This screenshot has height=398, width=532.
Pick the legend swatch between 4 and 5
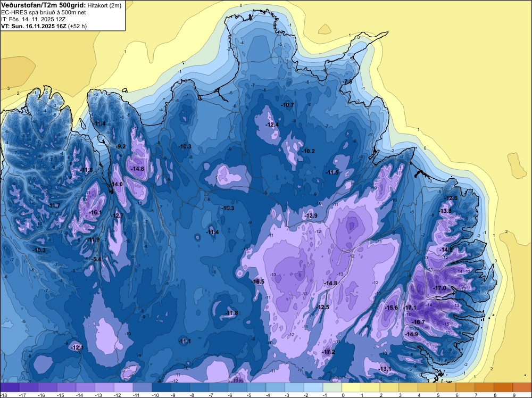coord(428,387)
